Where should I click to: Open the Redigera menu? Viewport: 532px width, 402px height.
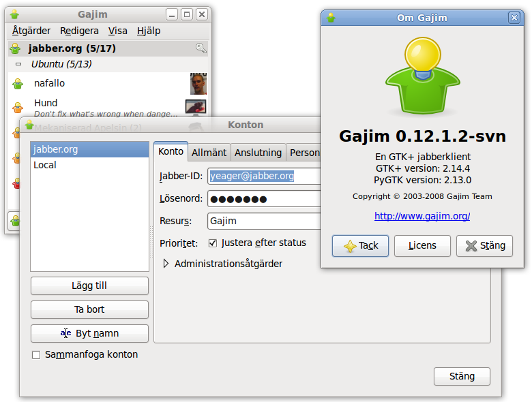[79, 31]
